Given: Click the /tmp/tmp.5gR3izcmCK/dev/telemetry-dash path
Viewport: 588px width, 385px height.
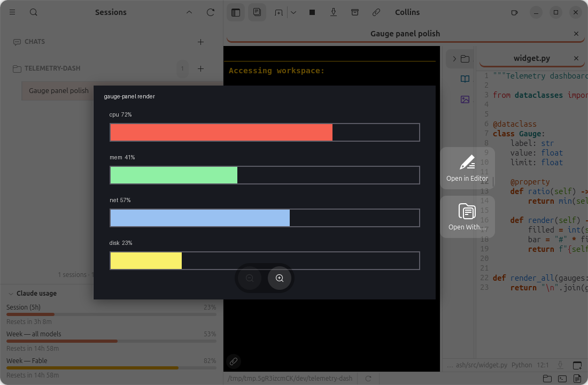Looking at the screenshot, I should coord(290,378).
